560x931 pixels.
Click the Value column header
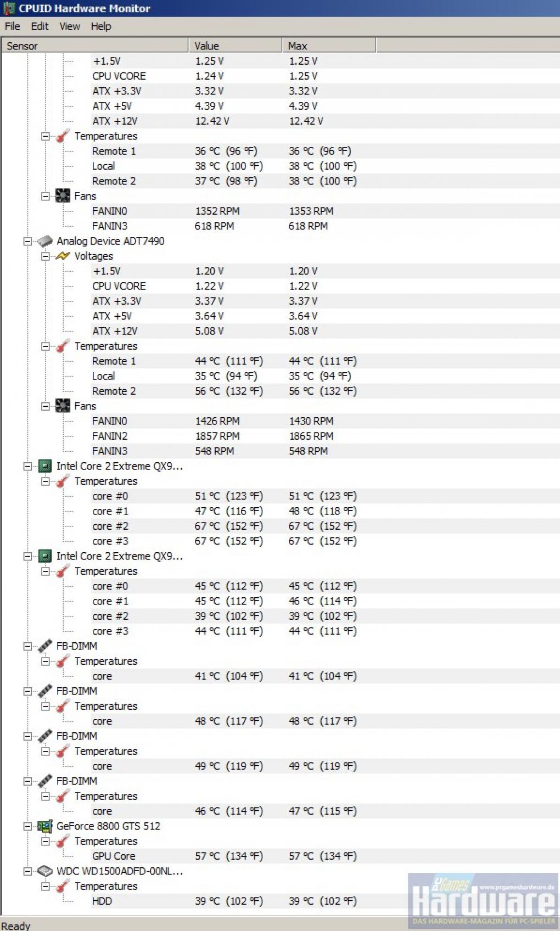pyautogui.click(x=236, y=46)
